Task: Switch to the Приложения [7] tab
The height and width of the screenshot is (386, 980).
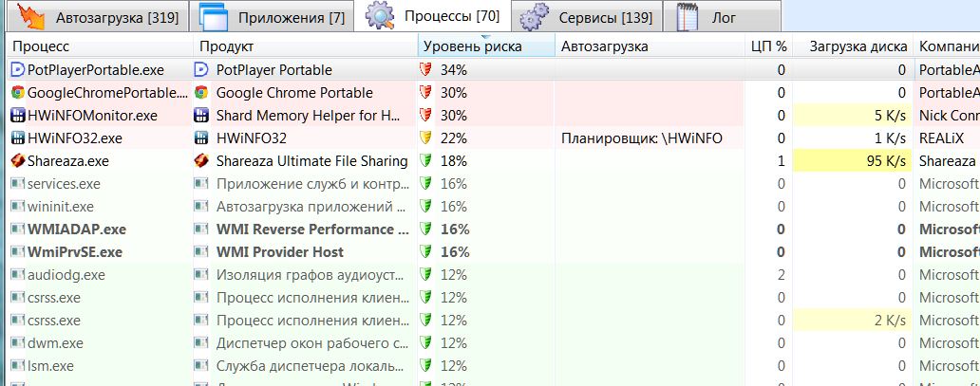Action: click(273, 17)
